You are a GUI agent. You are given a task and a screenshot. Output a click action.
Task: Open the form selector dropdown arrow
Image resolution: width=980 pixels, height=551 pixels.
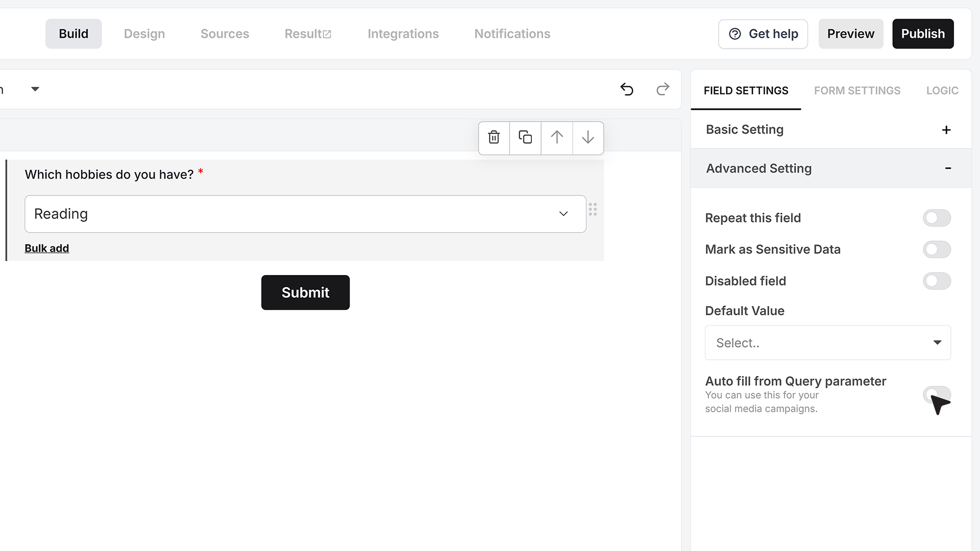(x=35, y=89)
